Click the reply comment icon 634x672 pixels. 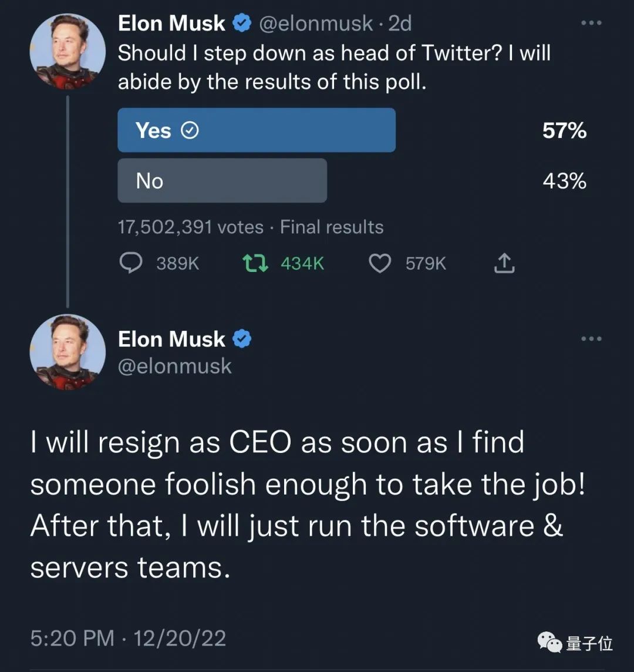pos(131,263)
